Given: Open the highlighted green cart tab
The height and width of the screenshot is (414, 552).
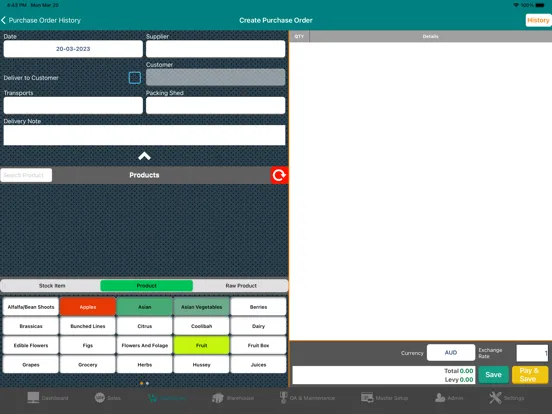Looking at the screenshot, I should point(152,398).
